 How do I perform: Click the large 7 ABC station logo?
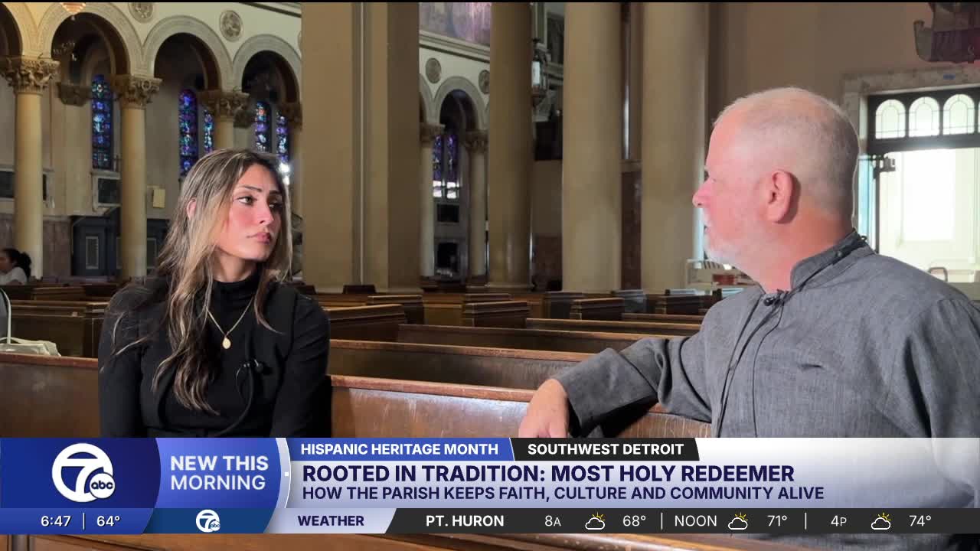tap(83, 473)
